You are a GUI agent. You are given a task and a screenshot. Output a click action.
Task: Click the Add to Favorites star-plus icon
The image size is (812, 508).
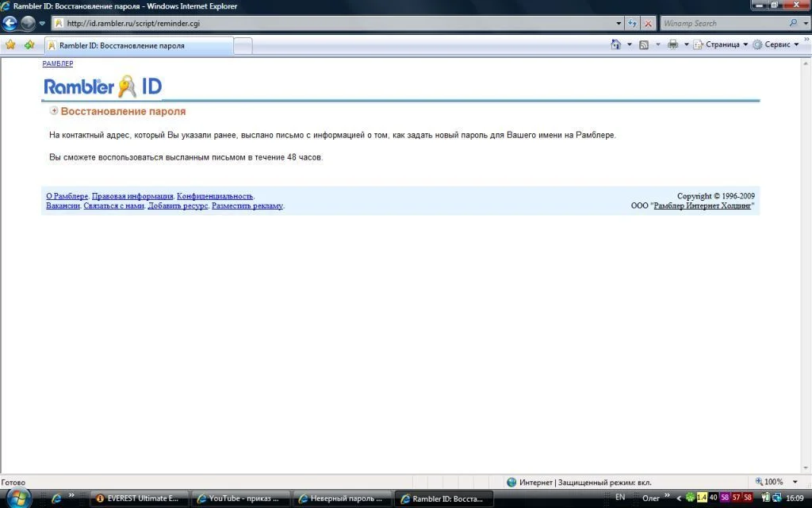point(29,45)
